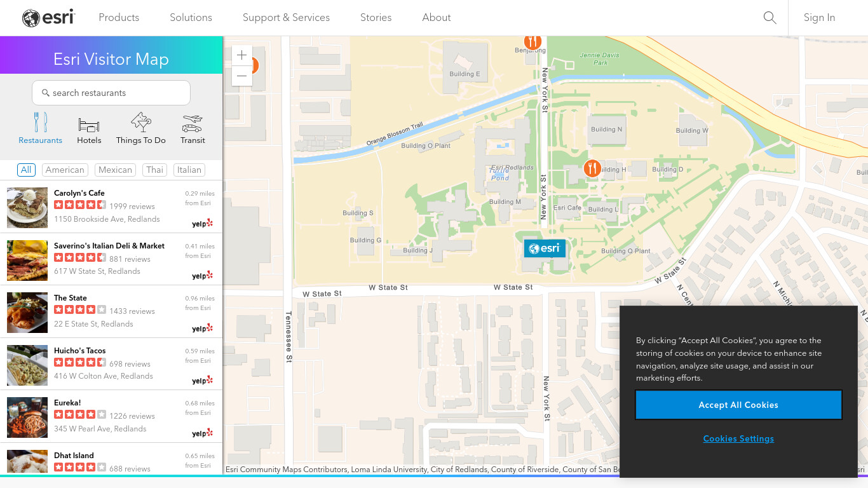The height and width of the screenshot is (488, 868).
Task: Open Yelp logo for Huicho's Tacos
Action: [x=203, y=381]
